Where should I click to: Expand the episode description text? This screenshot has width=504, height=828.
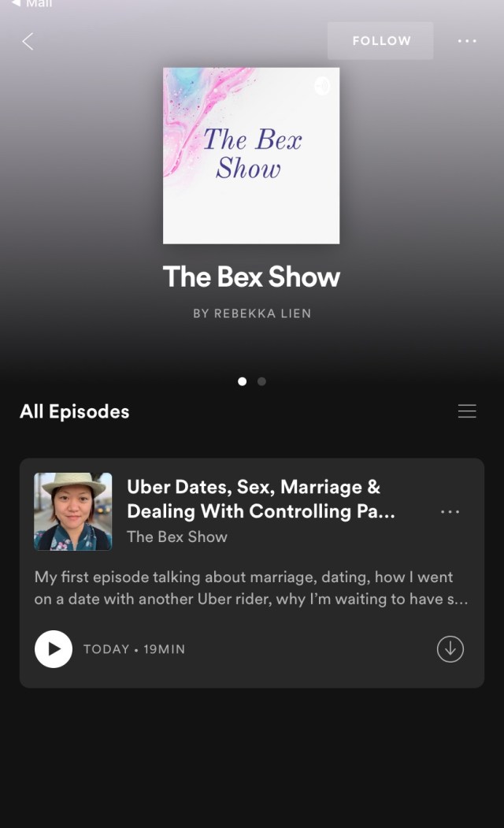click(250, 589)
